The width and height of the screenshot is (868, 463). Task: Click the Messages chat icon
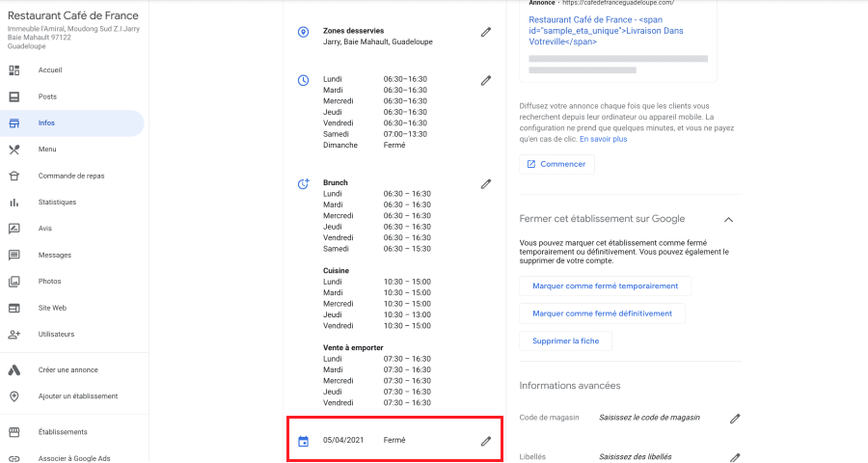click(x=14, y=255)
